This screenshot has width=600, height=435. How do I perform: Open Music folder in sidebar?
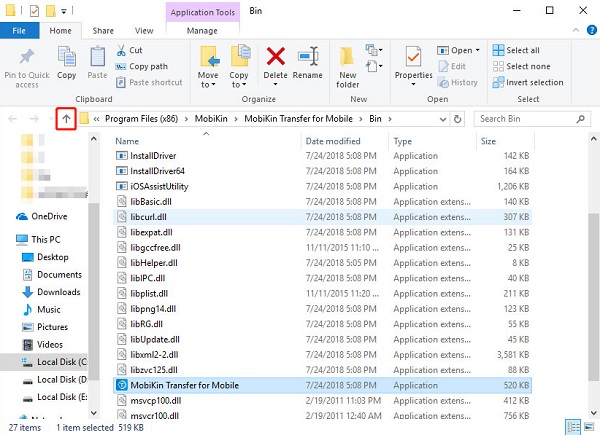pyautogui.click(x=41, y=310)
